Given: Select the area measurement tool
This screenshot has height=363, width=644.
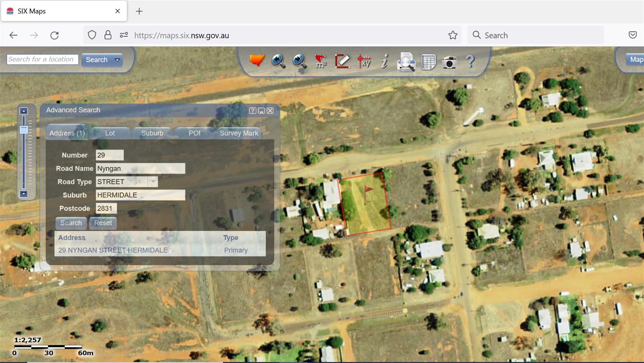Looking at the screenshot, I should pos(320,61).
